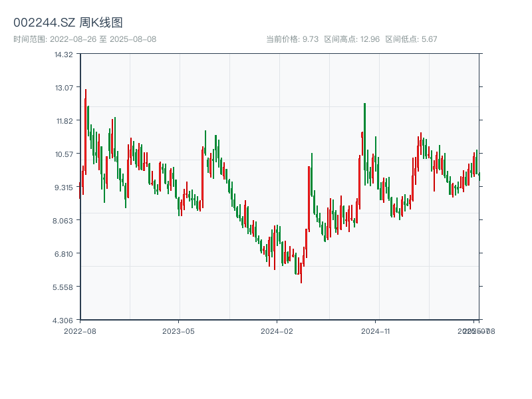Click the 2024-11 x-axis date label

click(x=375, y=331)
